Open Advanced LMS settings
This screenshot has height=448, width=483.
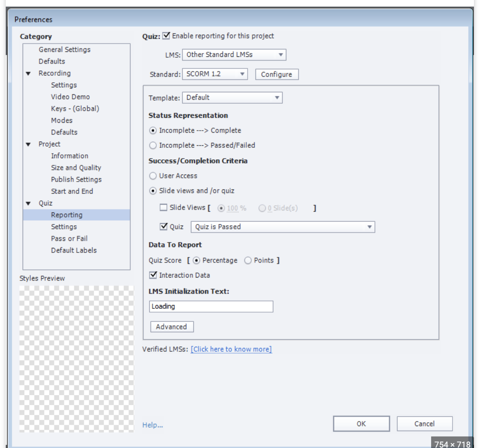172,327
